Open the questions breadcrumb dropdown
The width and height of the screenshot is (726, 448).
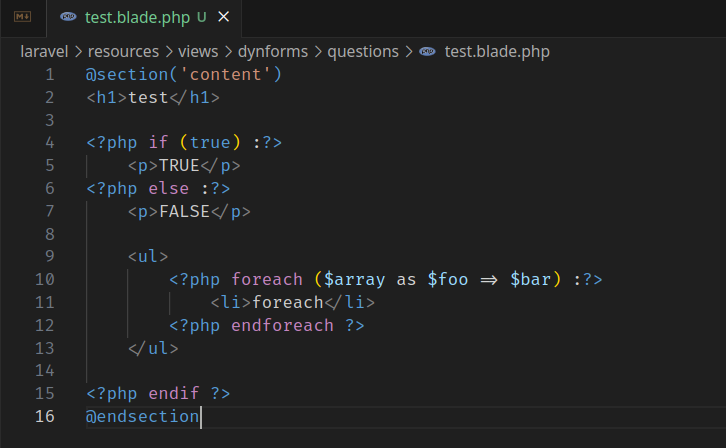point(362,52)
